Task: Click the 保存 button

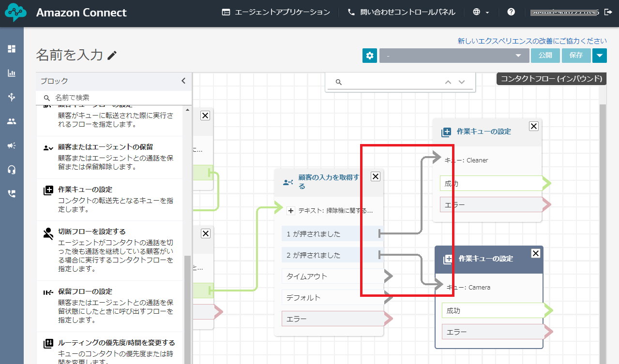Action: click(576, 56)
